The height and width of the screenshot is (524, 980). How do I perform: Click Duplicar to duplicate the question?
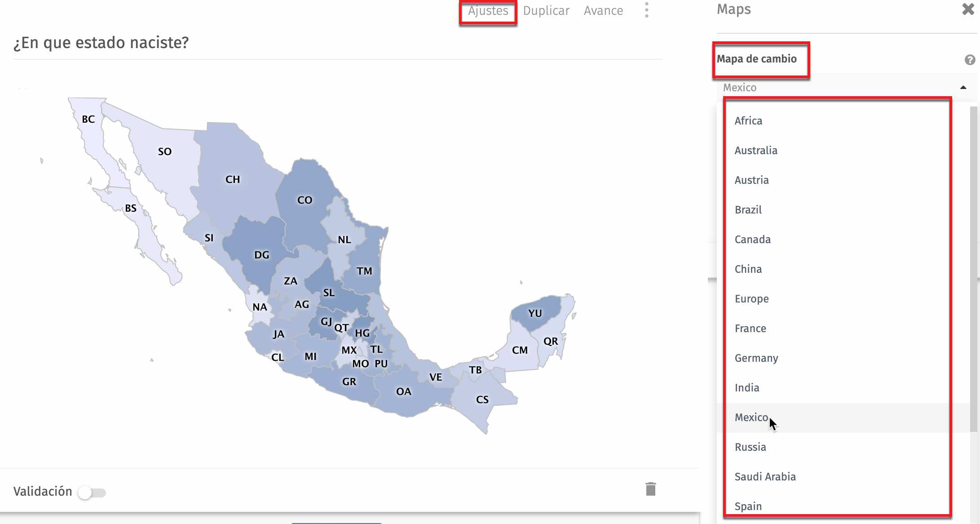546,10
